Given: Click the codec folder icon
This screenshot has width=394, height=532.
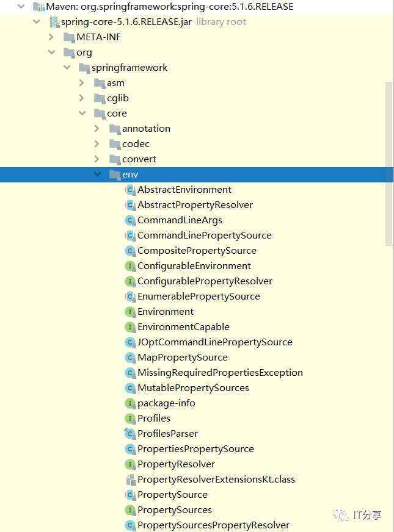Looking at the screenshot, I should pyautogui.click(x=115, y=144).
